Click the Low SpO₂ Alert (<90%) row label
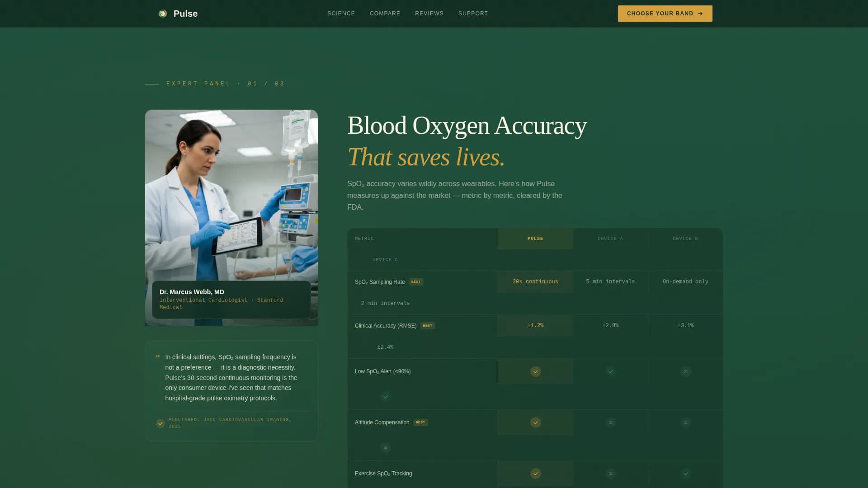This screenshot has width=868, height=488. coord(383,371)
